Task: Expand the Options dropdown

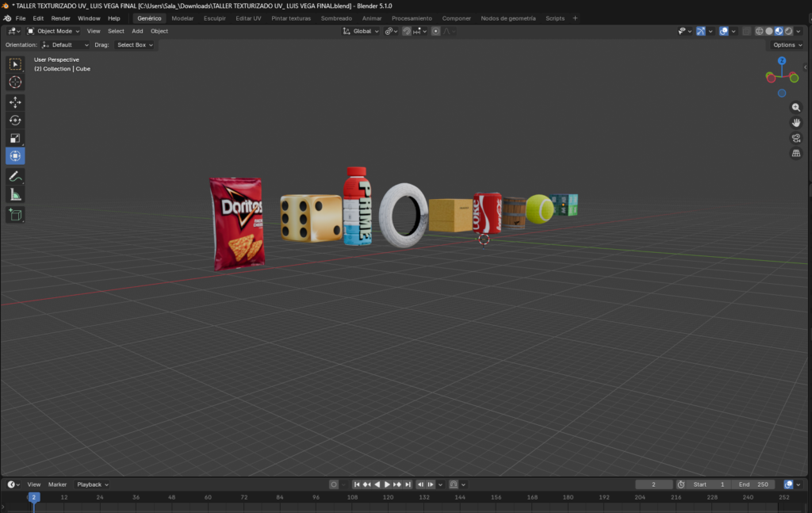Action: tap(787, 45)
